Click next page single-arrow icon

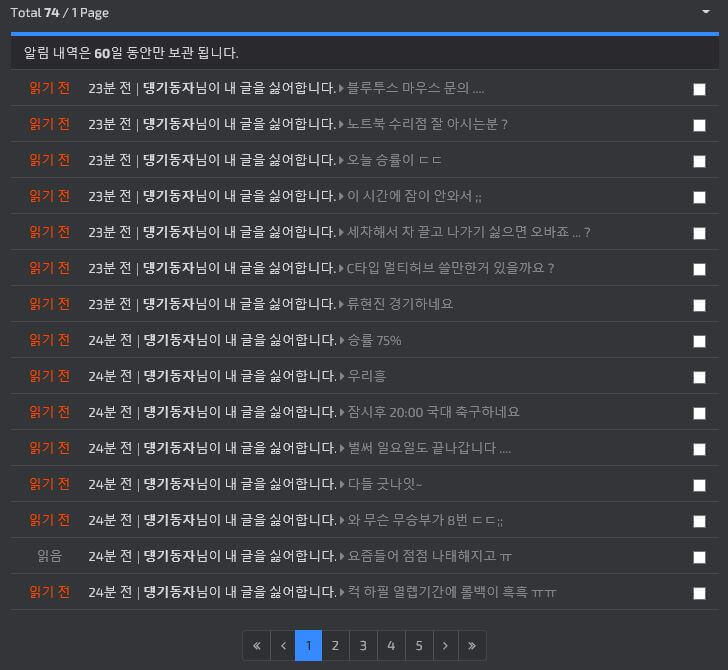tap(445, 645)
